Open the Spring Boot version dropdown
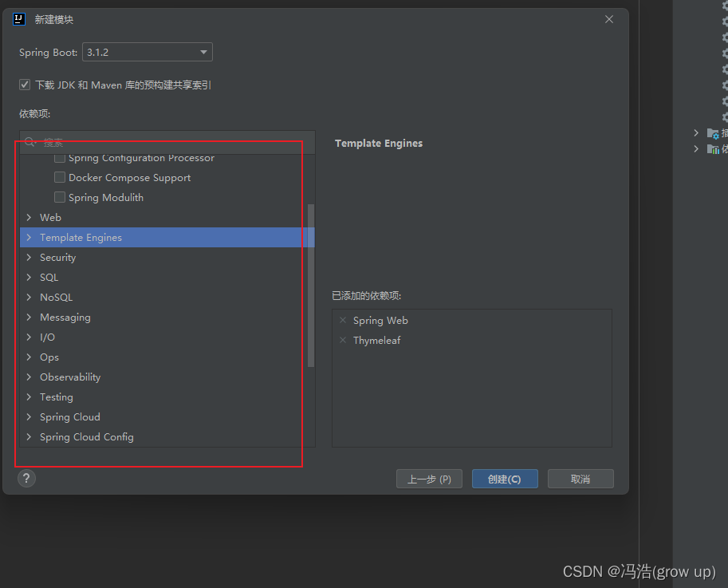This screenshot has height=588, width=728. (x=148, y=52)
